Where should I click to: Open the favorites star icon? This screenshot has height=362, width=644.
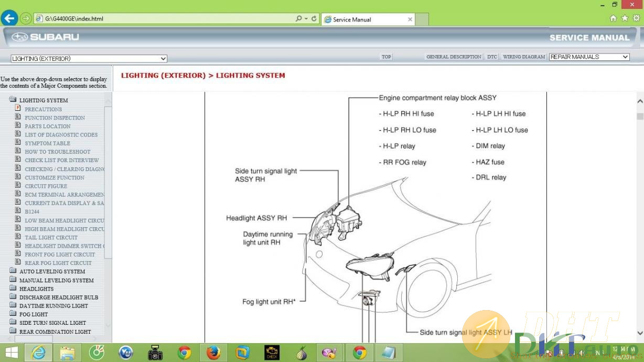click(x=625, y=18)
